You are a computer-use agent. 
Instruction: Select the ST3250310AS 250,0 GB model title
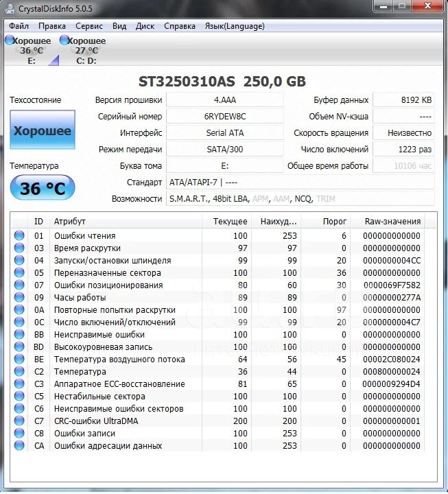click(222, 82)
